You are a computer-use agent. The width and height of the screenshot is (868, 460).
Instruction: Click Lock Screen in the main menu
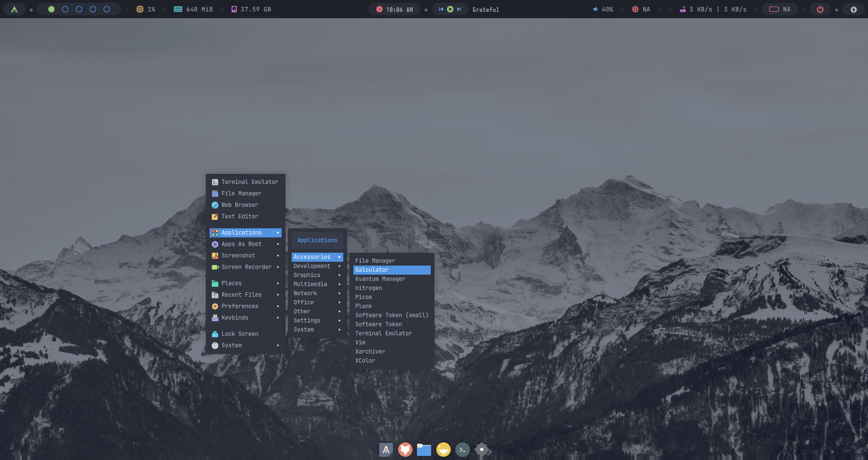click(240, 334)
